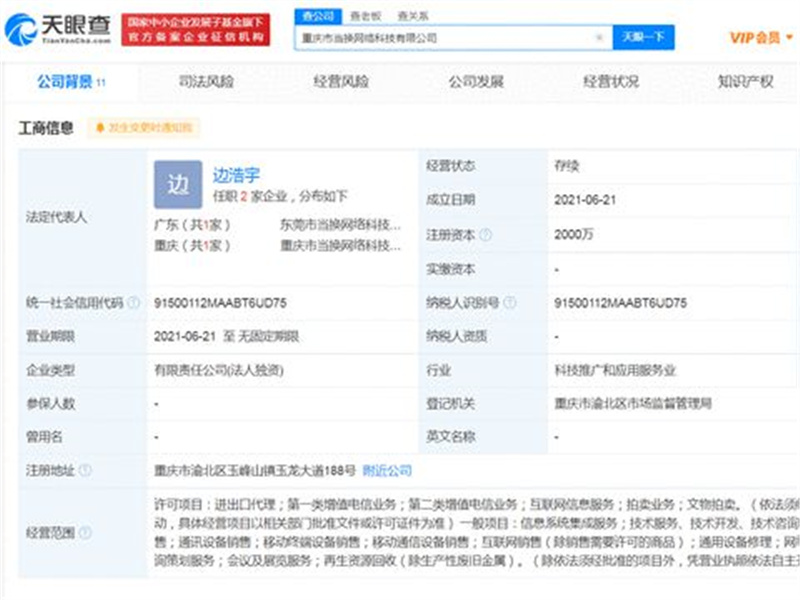Select the 查公司 search tab
This screenshot has width=800, height=600.
pyautogui.click(x=318, y=16)
